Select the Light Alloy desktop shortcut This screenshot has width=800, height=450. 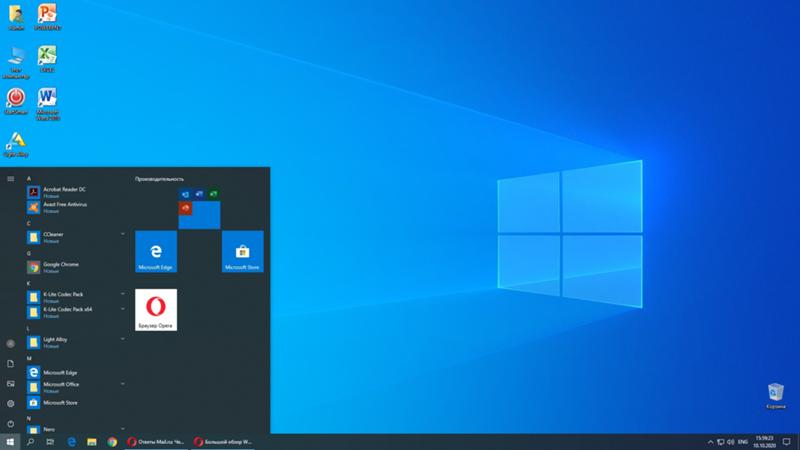[16, 144]
